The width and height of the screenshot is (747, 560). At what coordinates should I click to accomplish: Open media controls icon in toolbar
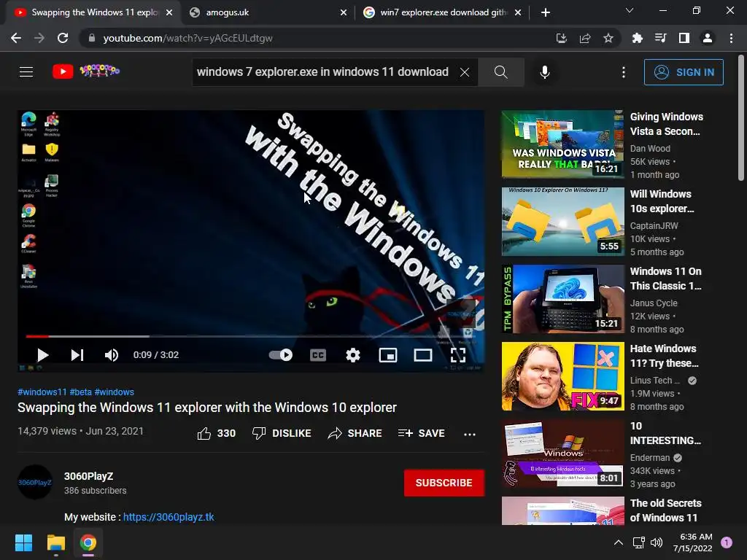tap(661, 38)
